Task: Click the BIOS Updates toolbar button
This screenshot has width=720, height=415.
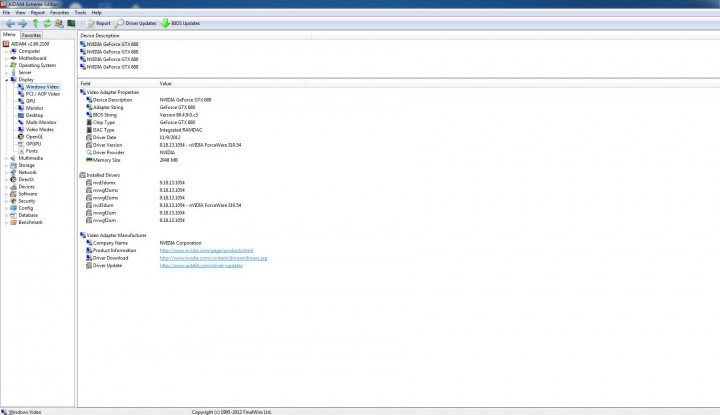Action: click(180, 23)
